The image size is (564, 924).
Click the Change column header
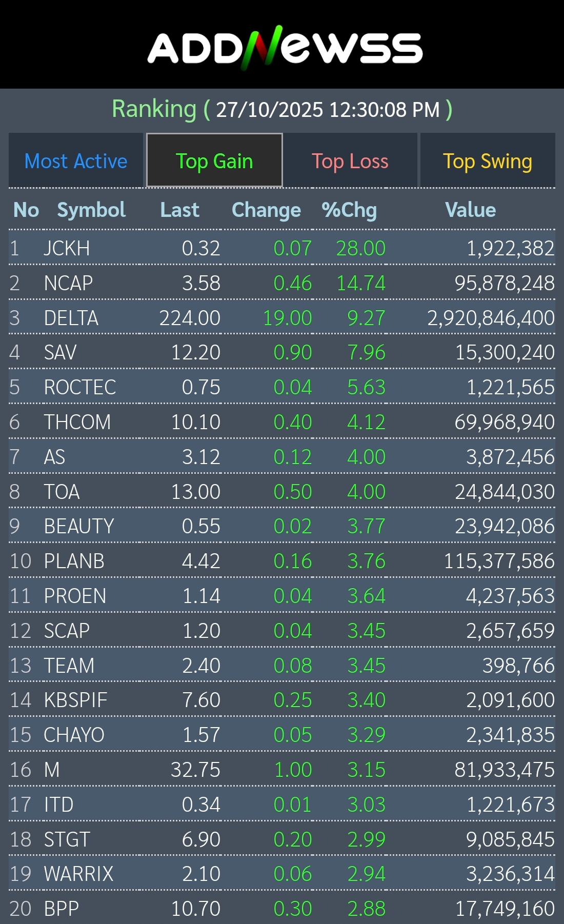click(x=266, y=210)
